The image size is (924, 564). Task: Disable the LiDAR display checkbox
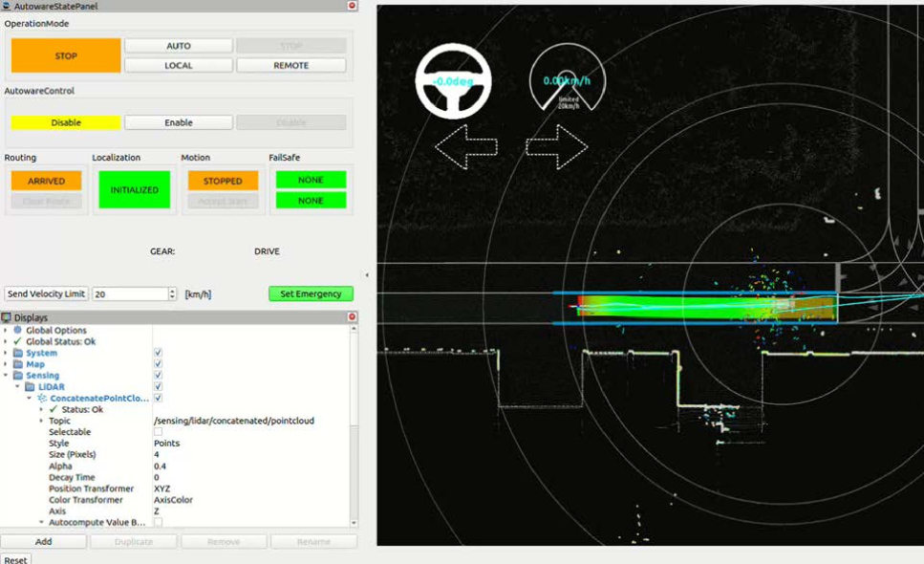[158, 387]
